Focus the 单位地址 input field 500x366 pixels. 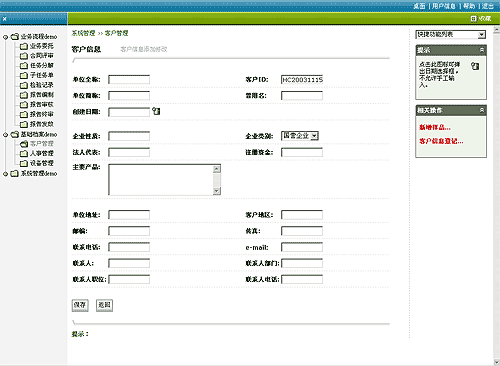(129, 215)
